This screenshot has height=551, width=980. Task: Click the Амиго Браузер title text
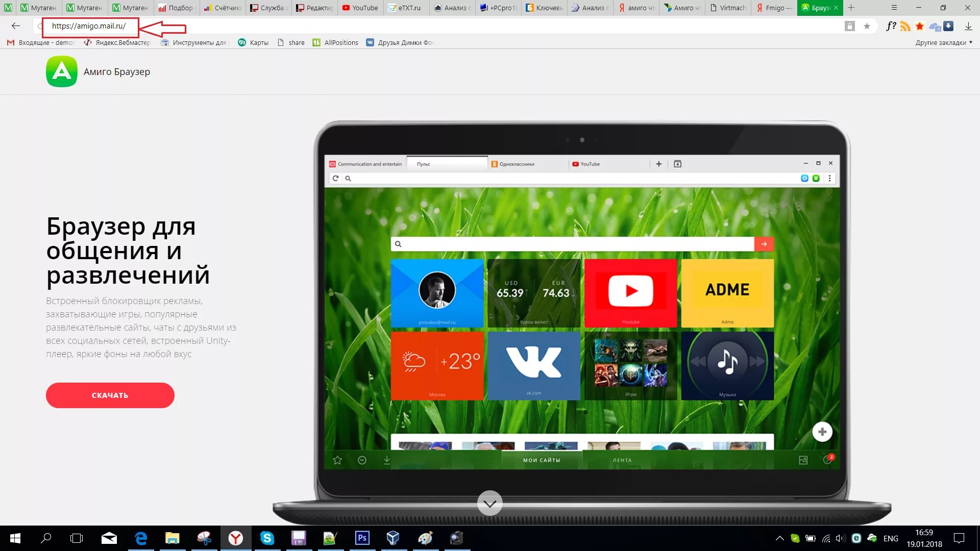[117, 72]
